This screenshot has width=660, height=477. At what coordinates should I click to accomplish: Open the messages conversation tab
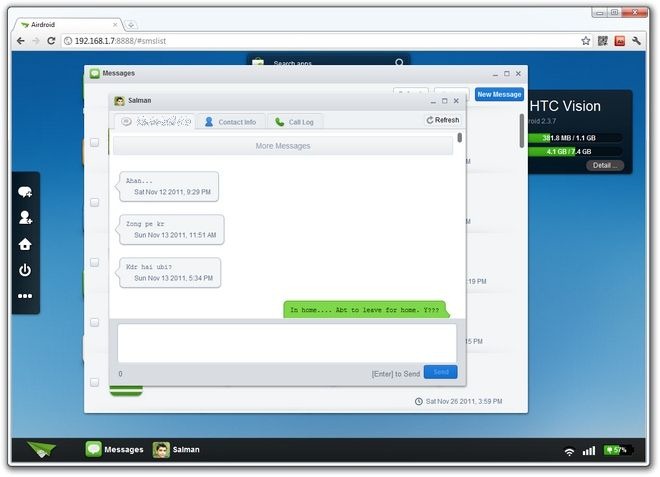click(x=155, y=122)
